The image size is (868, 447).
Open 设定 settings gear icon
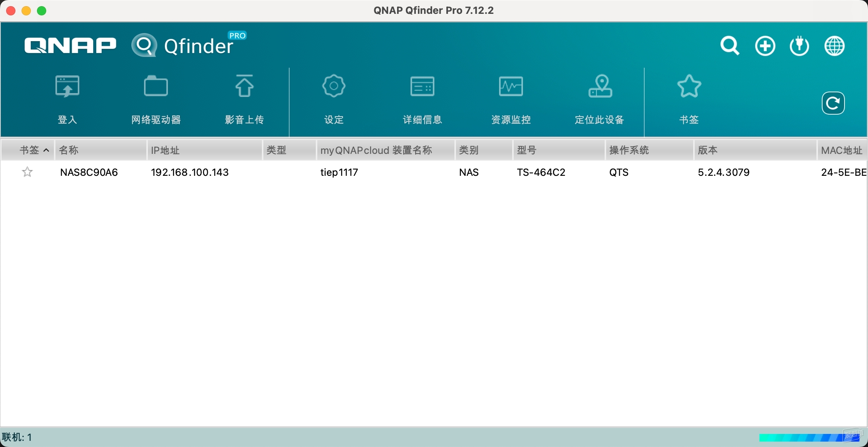[x=334, y=86]
